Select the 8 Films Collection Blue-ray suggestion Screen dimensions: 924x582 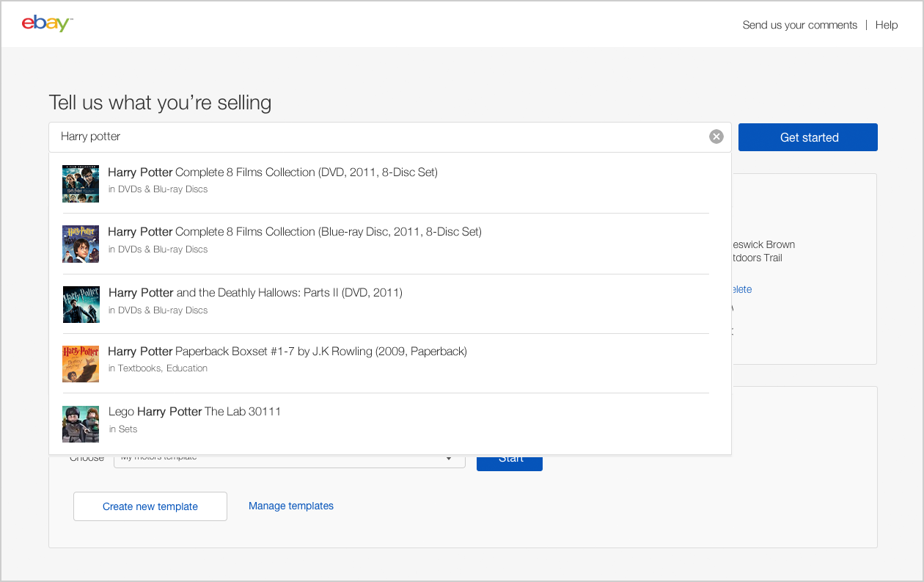coord(390,244)
